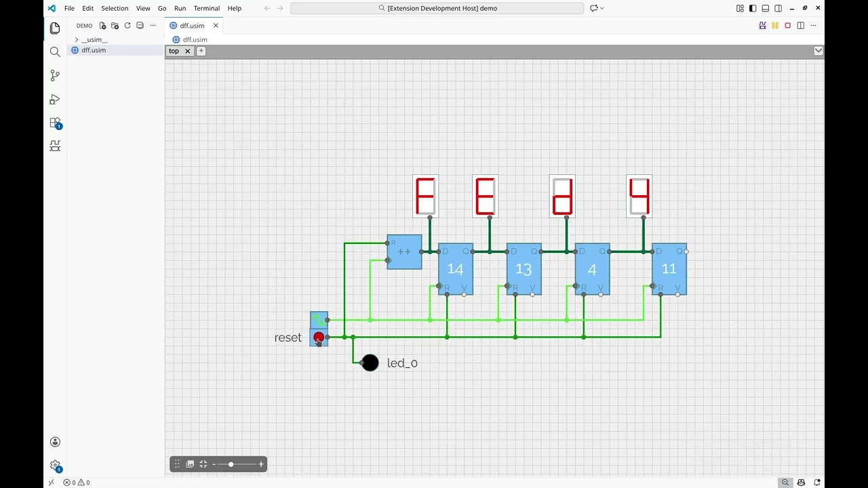Viewport: 868px width, 488px height.
Task: Zoom in with the plus button
Action: coord(260,464)
